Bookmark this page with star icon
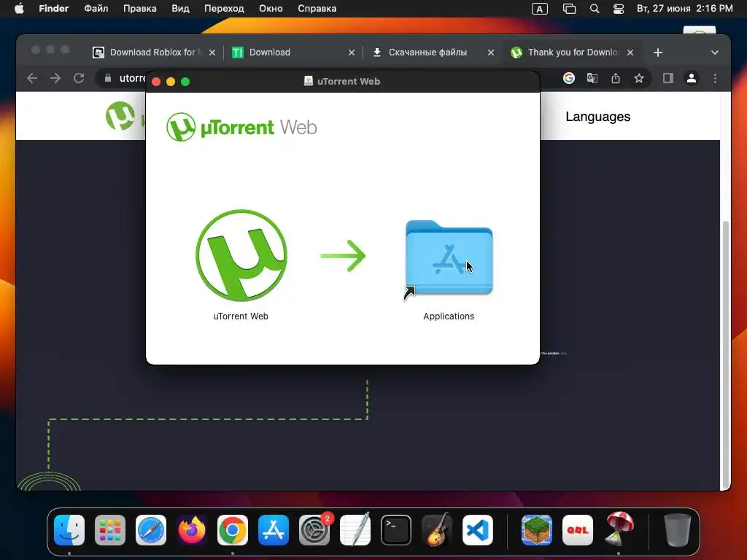The width and height of the screenshot is (747, 560). (639, 78)
